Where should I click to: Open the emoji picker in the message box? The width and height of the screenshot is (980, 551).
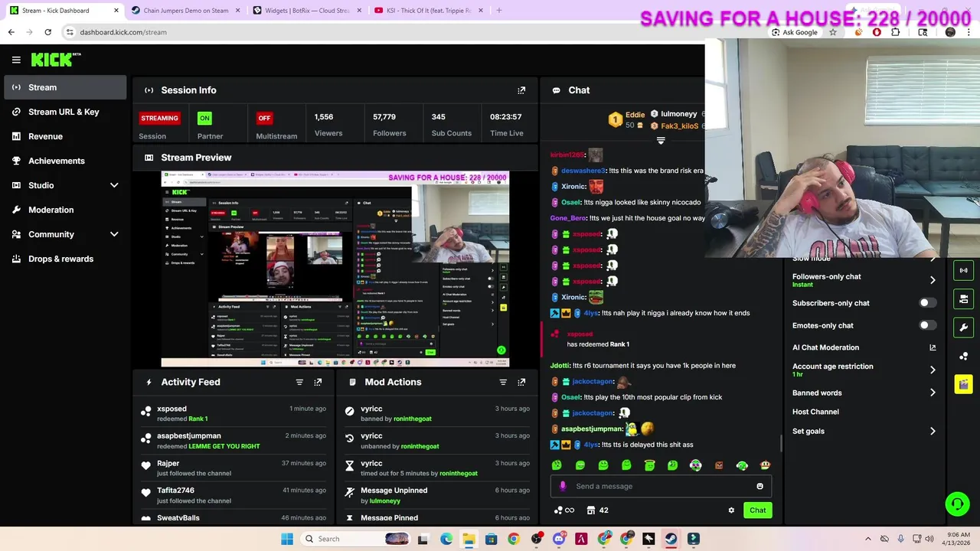pos(759,486)
